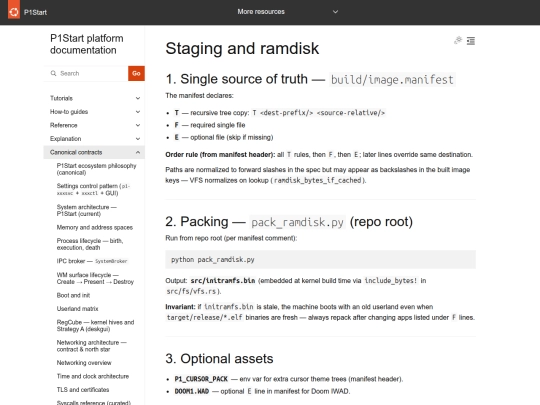
Task: Open P1Start platform documentation home link
Action: (86, 44)
